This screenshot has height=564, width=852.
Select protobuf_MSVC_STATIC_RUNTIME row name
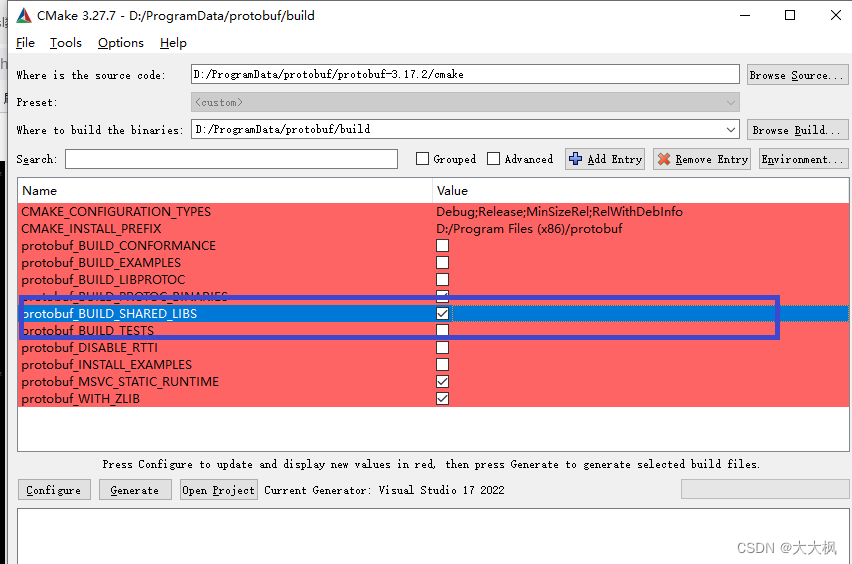(x=120, y=381)
